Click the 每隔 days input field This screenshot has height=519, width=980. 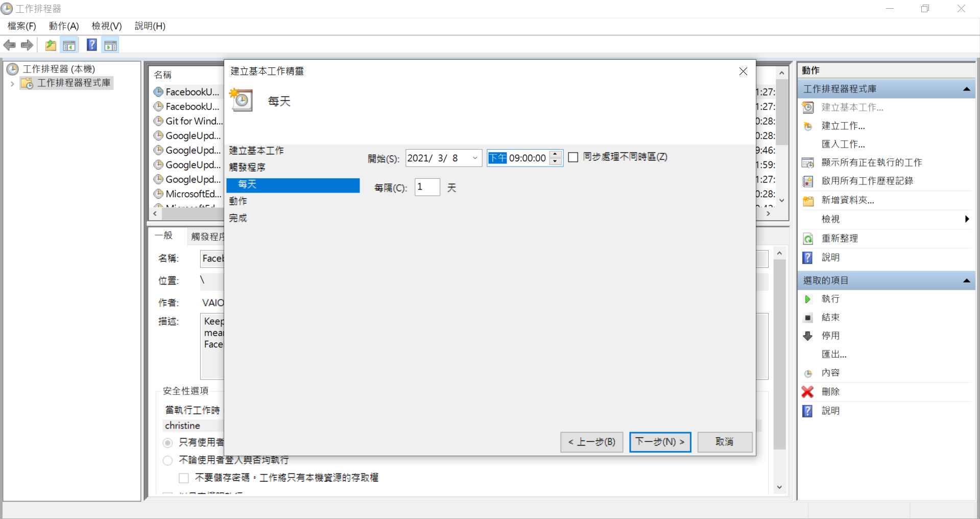pos(427,187)
